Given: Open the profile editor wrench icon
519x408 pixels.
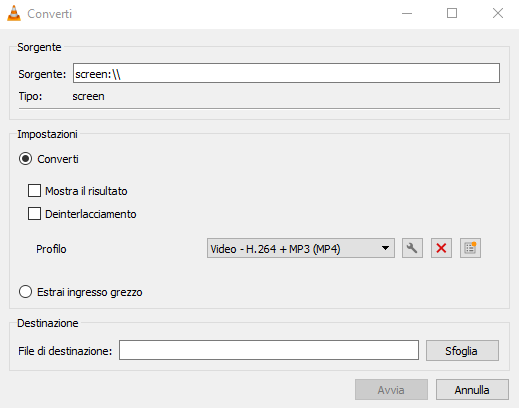Looking at the screenshot, I should 412,248.
